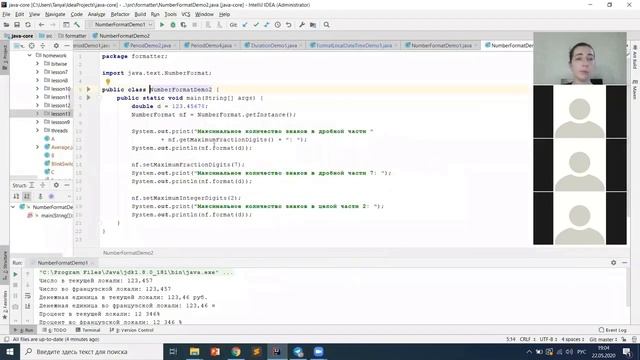Click the locate file target icon in the Project panel
Image resolution: width=640 pixels, height=360 pixels.
(31, 46)
